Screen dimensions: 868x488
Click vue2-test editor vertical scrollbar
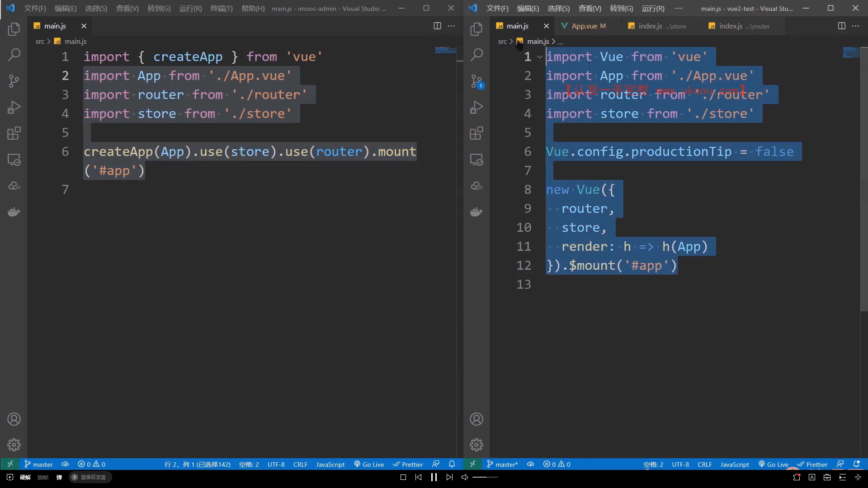coord(864,179)
